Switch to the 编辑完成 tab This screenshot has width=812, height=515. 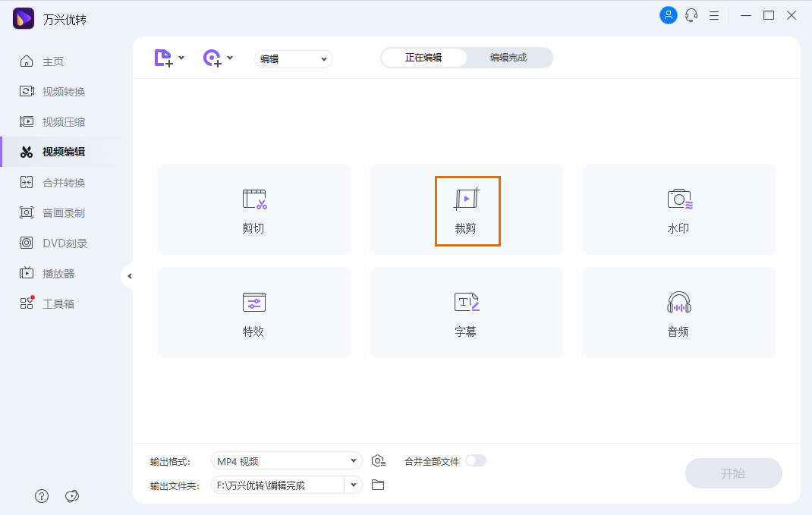tap(508, 58)
